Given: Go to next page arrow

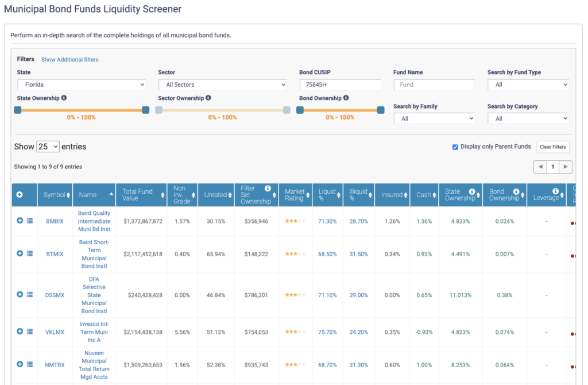Looking at the screenshot, I should pyautogui.click(x=566, y=167).
